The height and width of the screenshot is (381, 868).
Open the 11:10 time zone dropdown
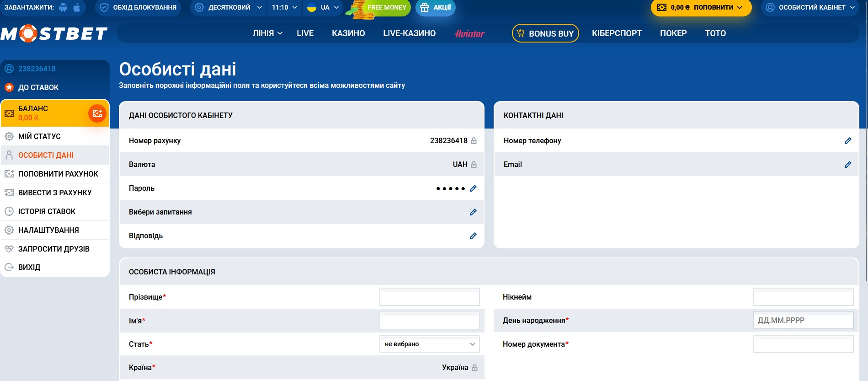(x=284, y=7)
